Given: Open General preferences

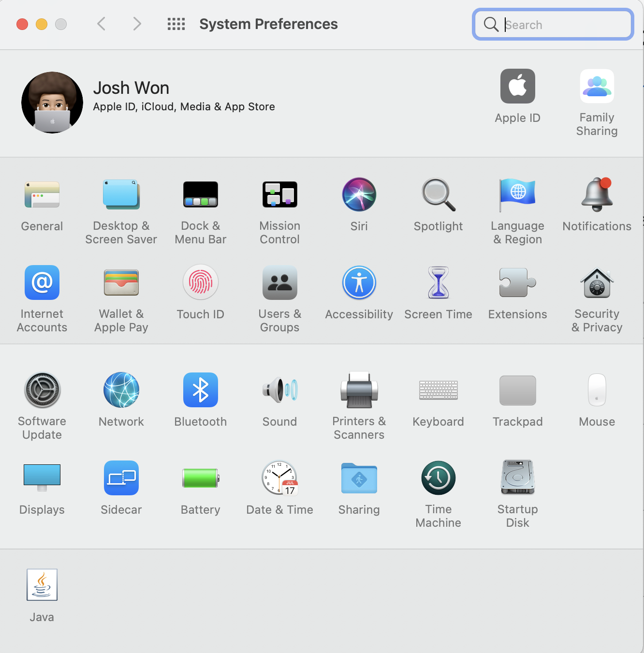Looking at the screenshot, I should pyautogui.click(x=42, y=195).
